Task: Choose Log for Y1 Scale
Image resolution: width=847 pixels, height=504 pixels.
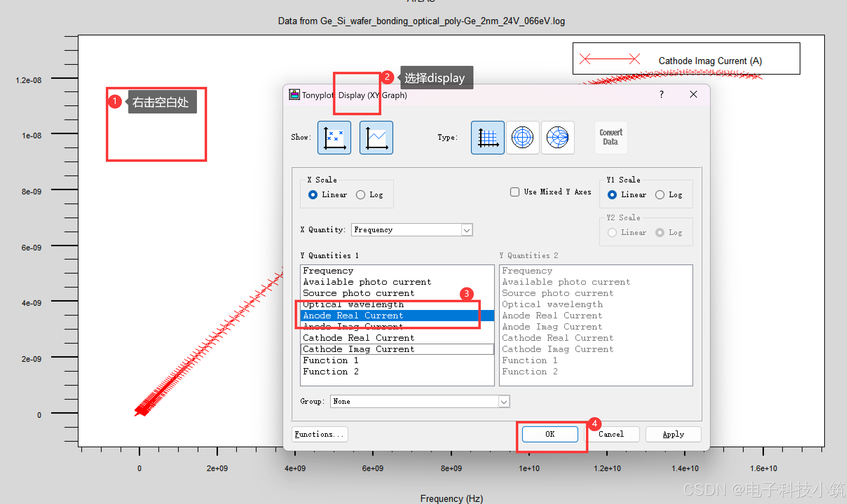Action: click(x=660, y=195)
